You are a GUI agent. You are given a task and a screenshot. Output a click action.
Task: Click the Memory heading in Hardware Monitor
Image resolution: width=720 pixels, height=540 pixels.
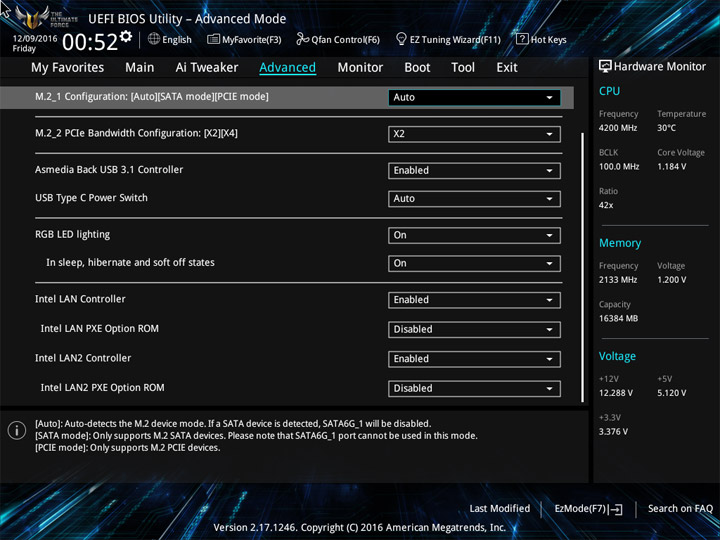(x=620, y=243)
